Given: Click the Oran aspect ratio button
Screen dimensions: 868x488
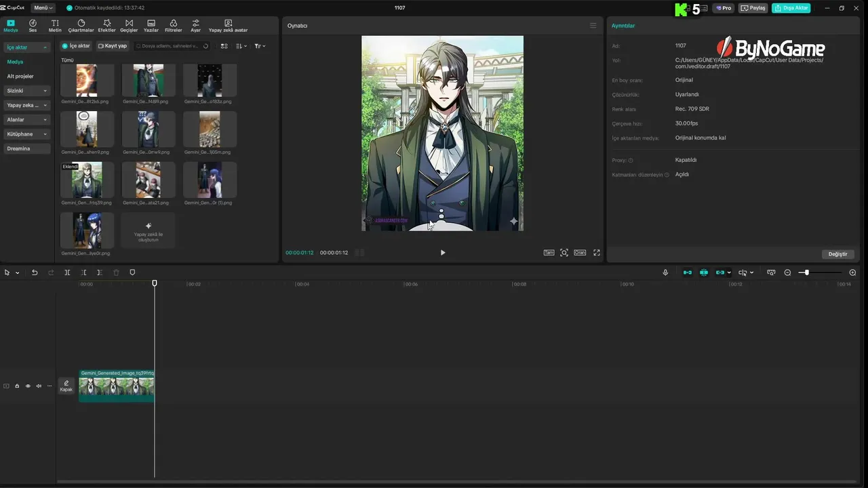Looking at the screenshot, I should [580, 253].
